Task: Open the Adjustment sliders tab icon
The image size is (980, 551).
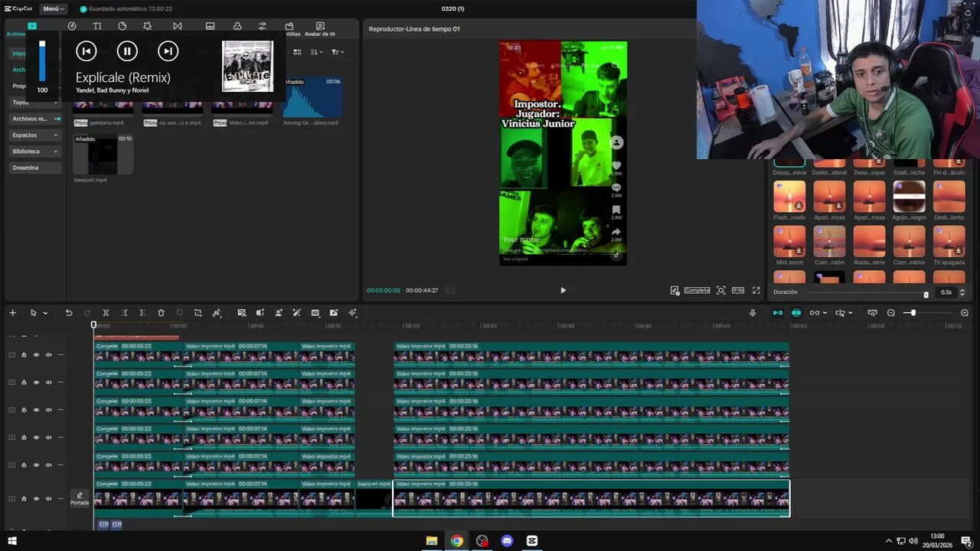Action: (x=263, y=26)
